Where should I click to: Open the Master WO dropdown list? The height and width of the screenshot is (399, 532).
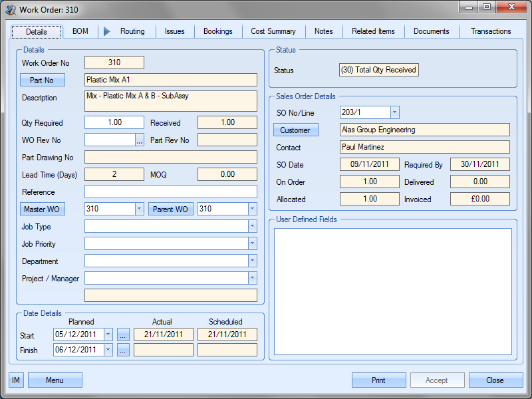click(139, 209)
